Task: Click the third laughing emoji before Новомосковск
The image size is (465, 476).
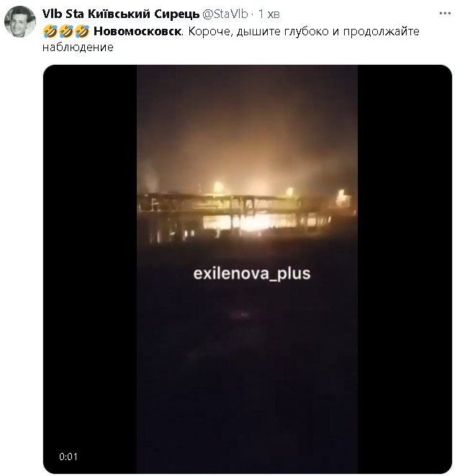Action: (81, 31)
